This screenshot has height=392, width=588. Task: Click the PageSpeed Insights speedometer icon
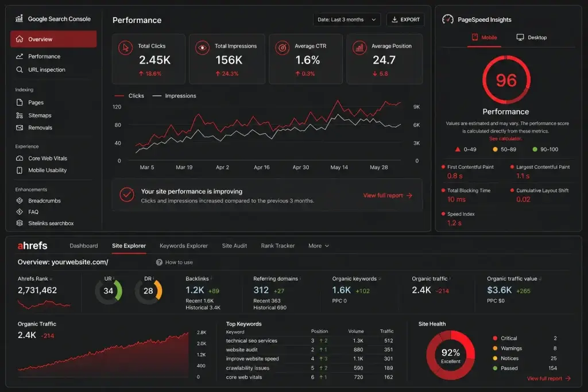coord(448,19)
